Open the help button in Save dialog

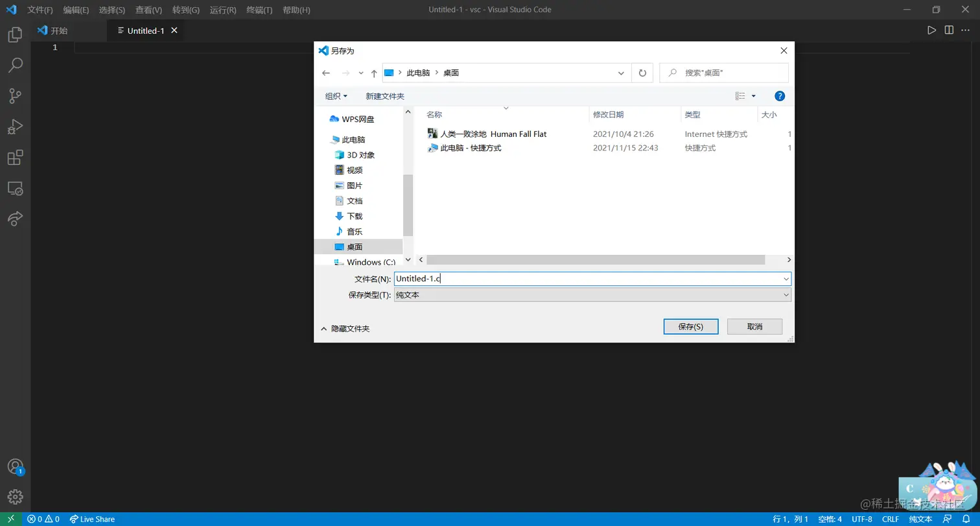[x=780, y=96]
